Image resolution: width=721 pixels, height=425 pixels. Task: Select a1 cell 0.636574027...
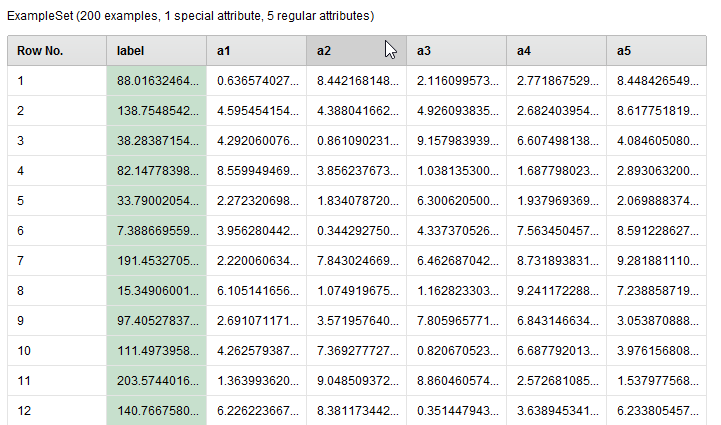point(257,81)
